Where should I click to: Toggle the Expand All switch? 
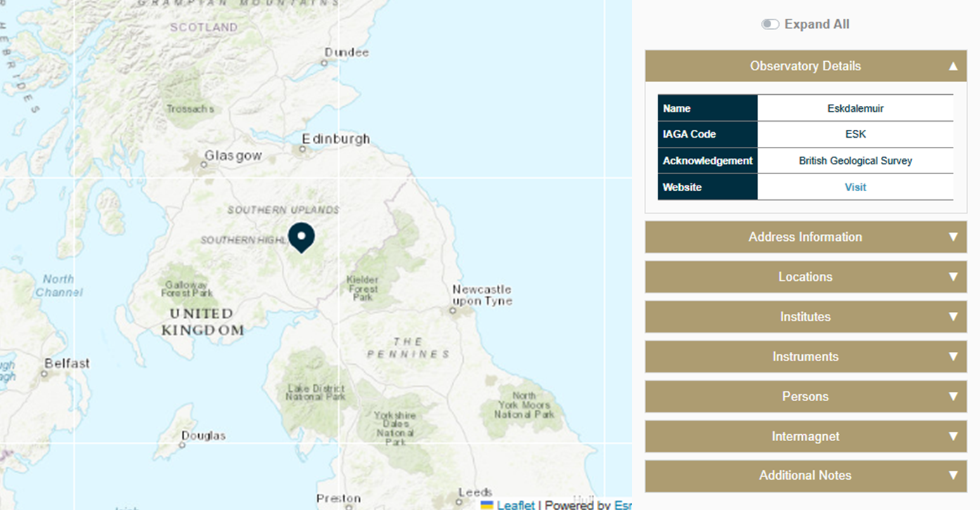click(x=770, y=25)
